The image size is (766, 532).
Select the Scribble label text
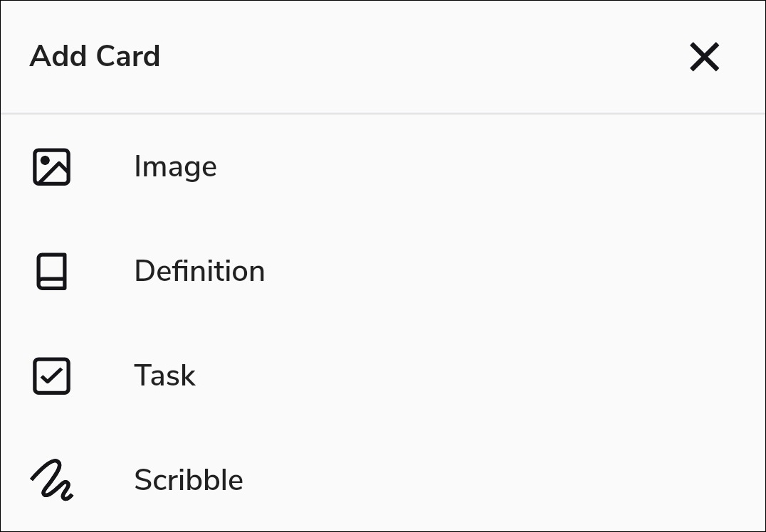click(189, 480)
